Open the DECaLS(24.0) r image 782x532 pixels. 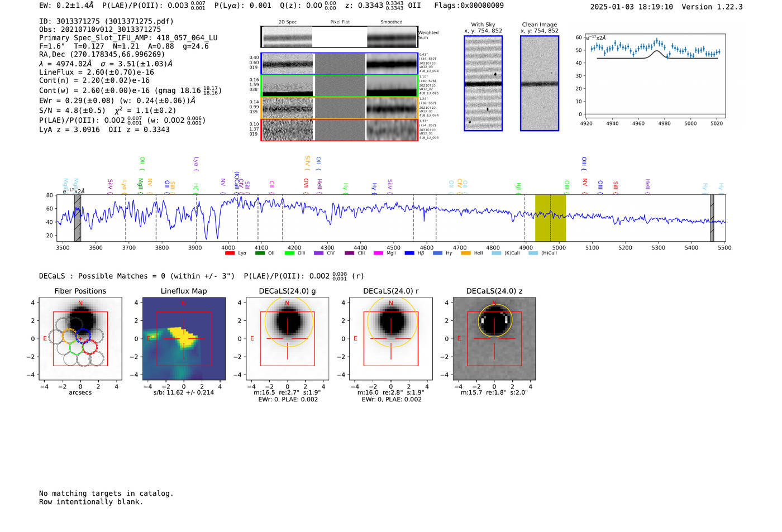[x=391, y=339]
